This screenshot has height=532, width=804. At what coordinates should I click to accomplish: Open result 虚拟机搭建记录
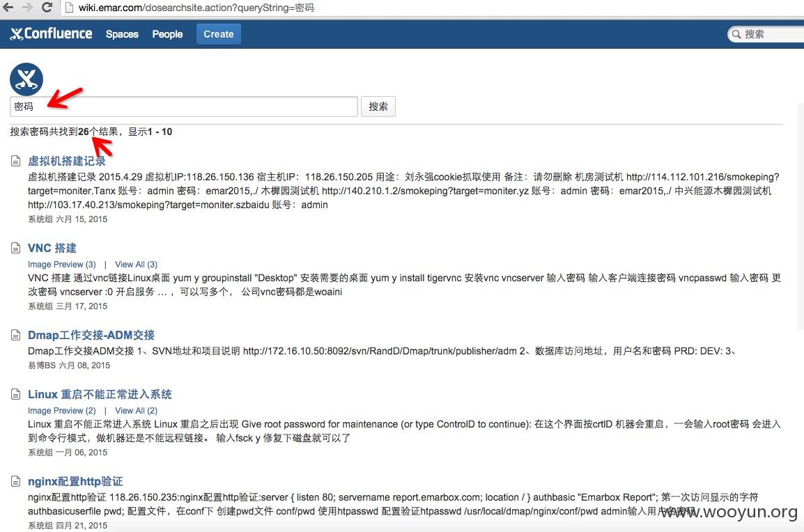click(67, 161)
